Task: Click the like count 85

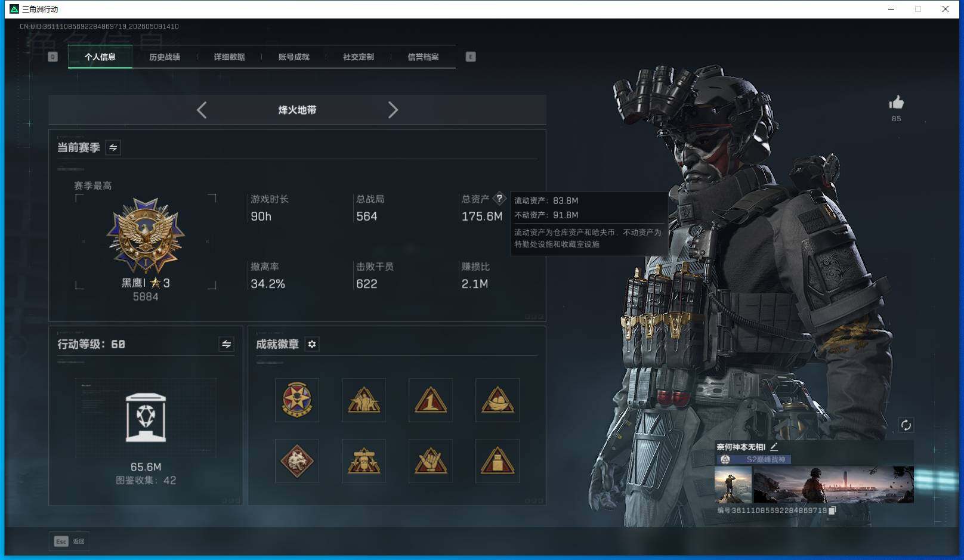Action: tap(896, 119)
